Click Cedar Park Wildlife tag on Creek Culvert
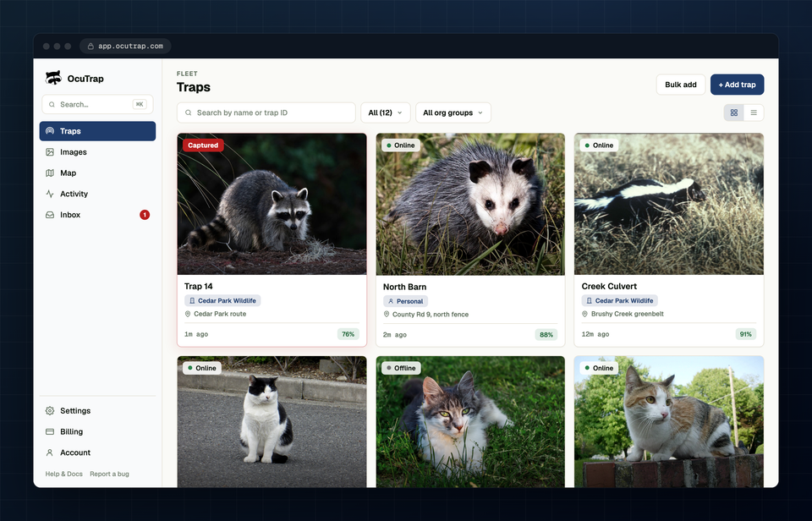 pos(619,300)
